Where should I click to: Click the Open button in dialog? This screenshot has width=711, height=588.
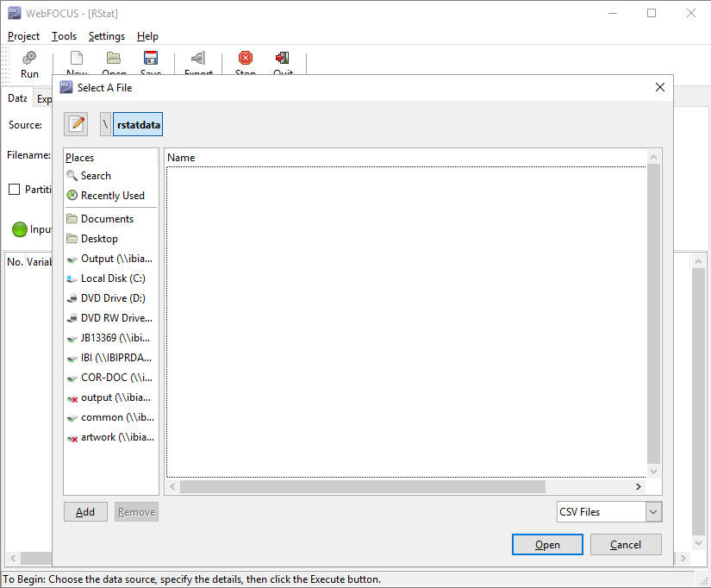pyautogui.click(x=547, y=544)
